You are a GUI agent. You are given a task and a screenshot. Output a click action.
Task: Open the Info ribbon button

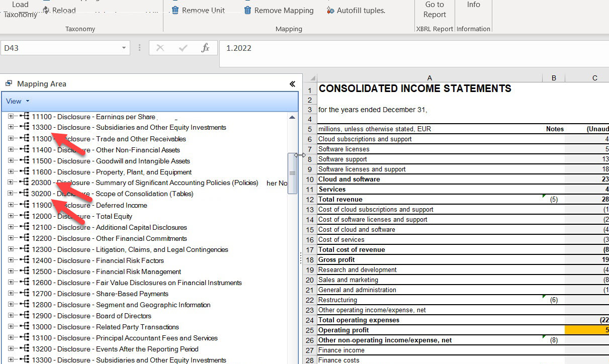(473, 5)
